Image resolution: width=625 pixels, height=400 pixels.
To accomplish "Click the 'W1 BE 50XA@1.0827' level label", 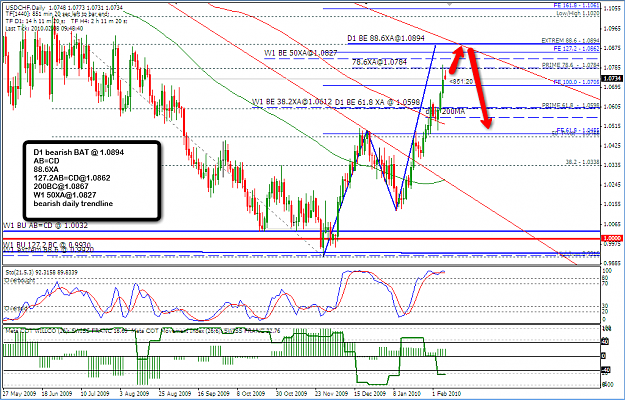I will [301, 53].
